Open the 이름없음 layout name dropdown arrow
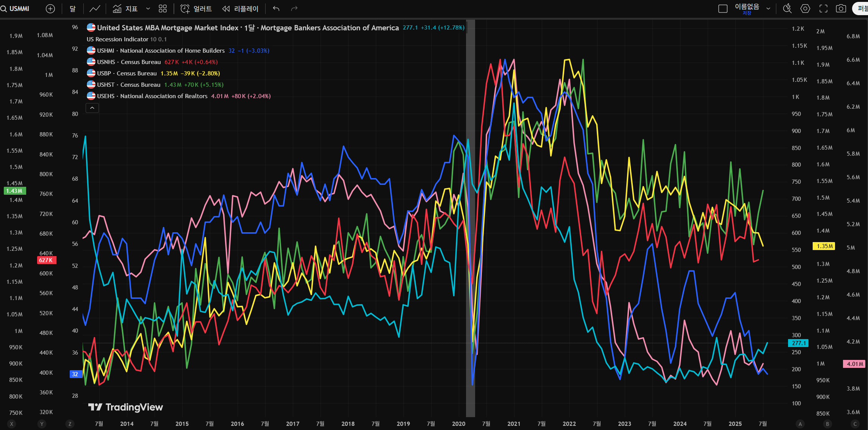Screen dimensions: 868x430 click(768, 9)
